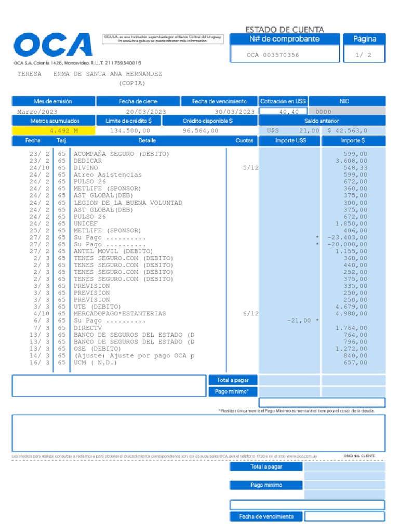399x532 pixels.
Task: Click the Cuotas column header
Action: [x=244, y=140]
